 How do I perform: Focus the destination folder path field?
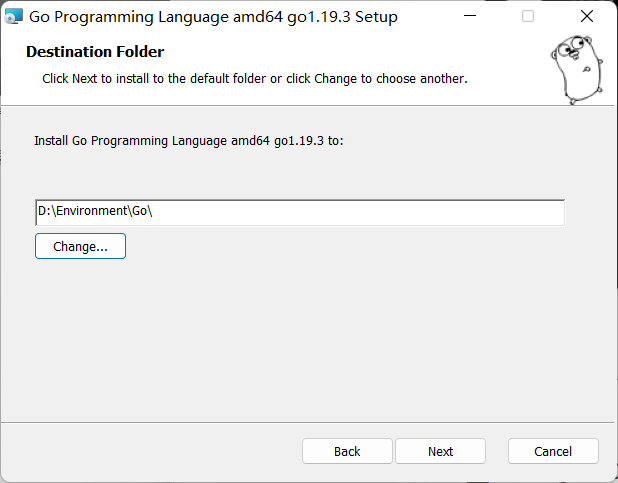pyautogui.click(x=300, y=213)
